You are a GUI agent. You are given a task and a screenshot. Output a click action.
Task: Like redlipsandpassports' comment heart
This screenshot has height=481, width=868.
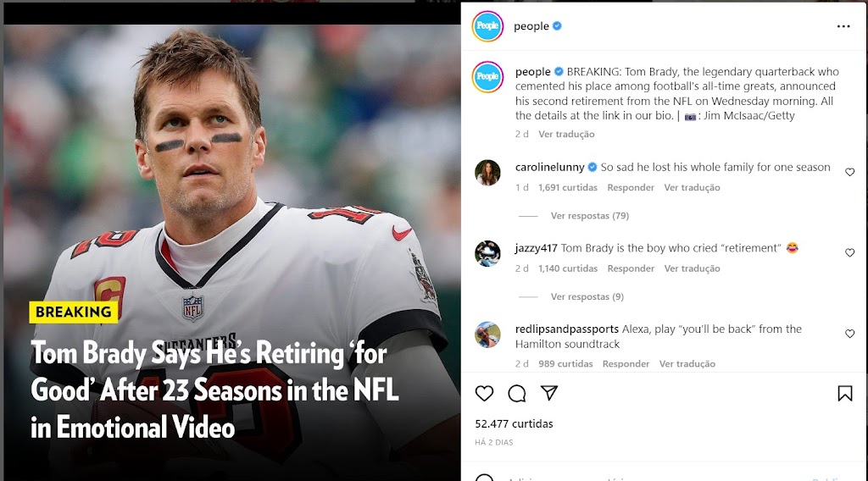coord(849,334)
